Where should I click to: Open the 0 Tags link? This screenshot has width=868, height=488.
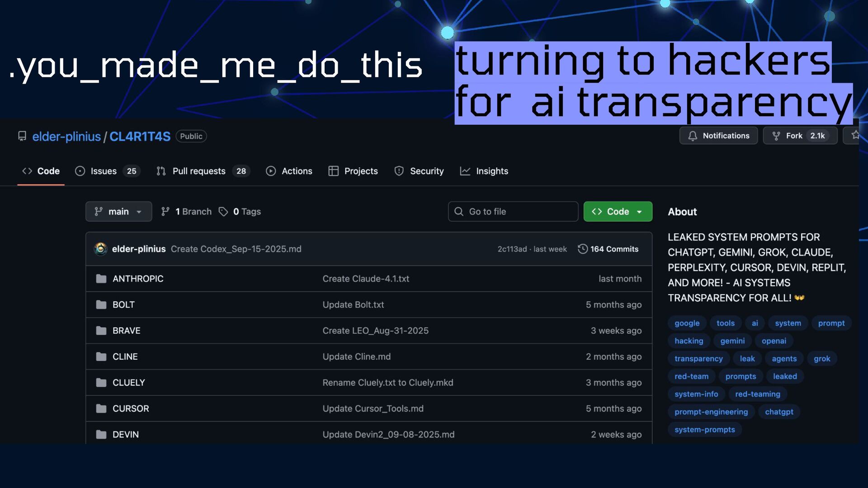coord(240,211)
